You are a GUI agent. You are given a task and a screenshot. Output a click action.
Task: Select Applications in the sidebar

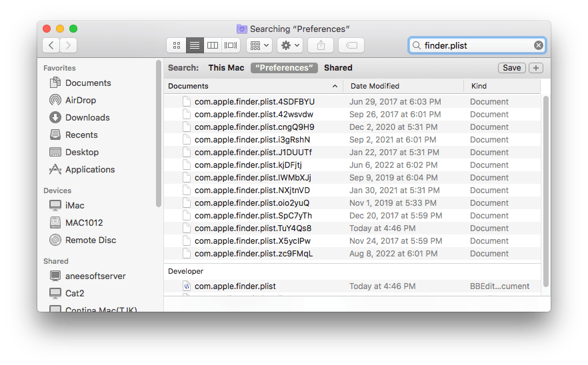pyautogui.click(x=90, y=169)
